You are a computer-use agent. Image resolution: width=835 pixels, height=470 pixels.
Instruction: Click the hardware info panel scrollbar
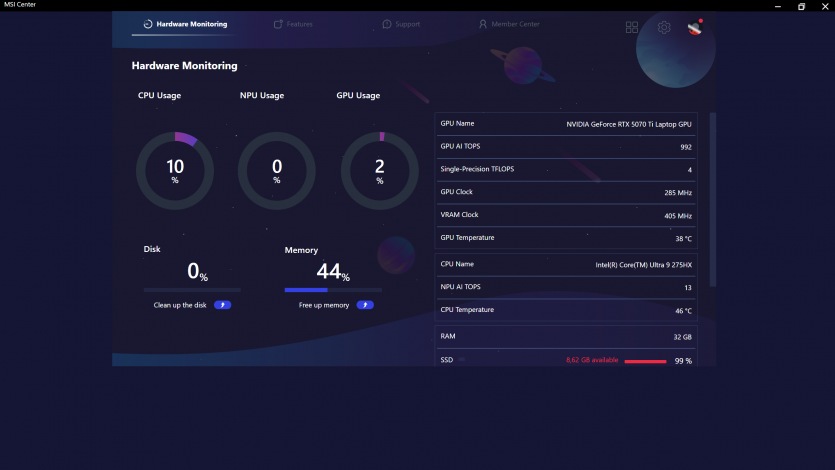[713, 200]
